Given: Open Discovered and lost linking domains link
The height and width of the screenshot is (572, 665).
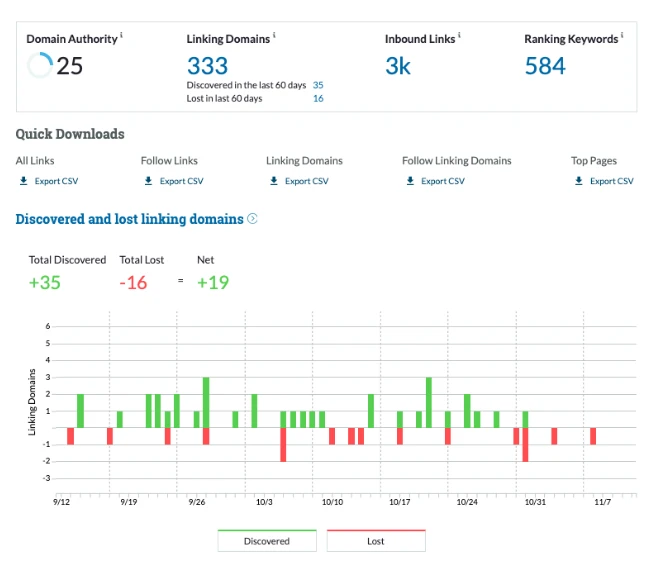Looking at the screenshot, I should pyautogui.click(x=129, y=219).
